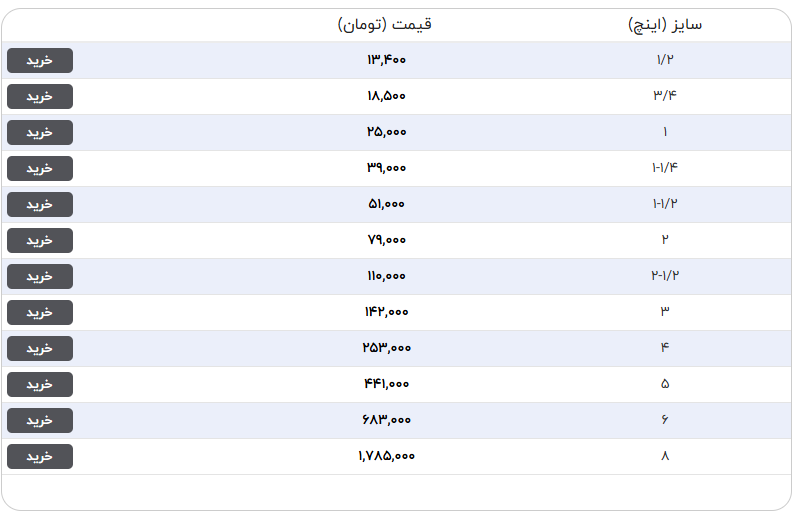800x511 pixels.
Task: Click خرید for the ۴۴۱,۰۰۰ toman row
Action: pyautogui.click(x=40, y=385)
